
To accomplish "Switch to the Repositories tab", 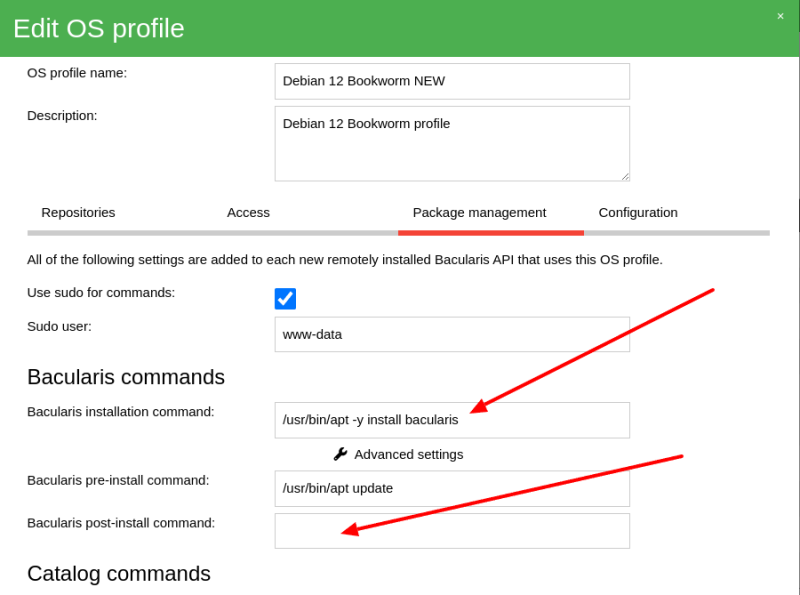I will coord(78,212).
